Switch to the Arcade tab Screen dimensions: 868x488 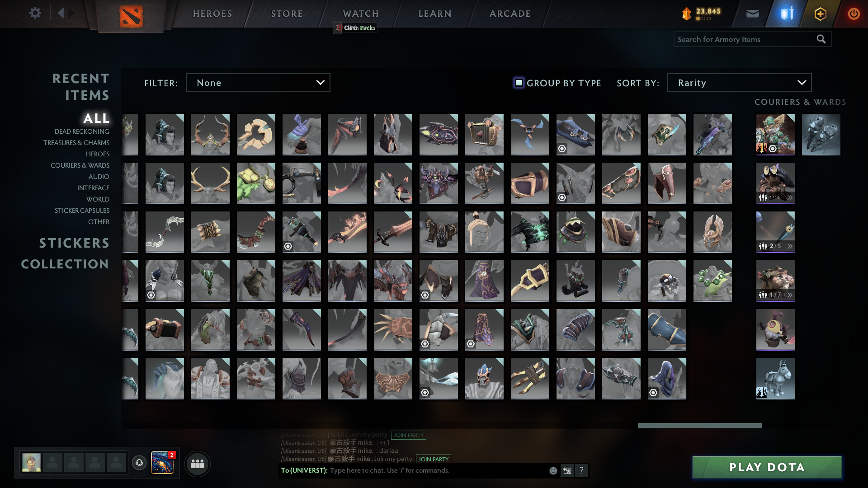(510, 14)
